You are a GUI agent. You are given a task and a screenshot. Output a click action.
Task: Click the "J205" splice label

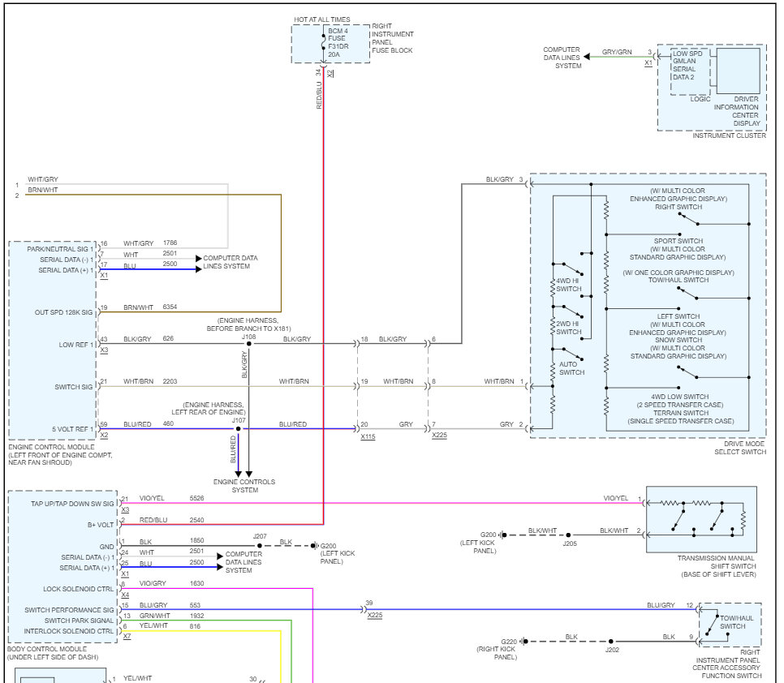[570, 543]
